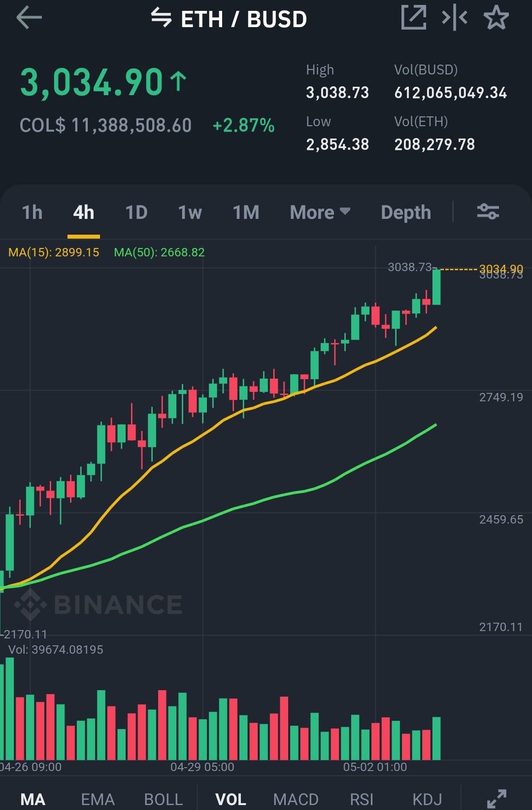Image resolution: width=532 pixels, height=810 pixels.
Task: Switch to the 1D timeframe tab
Action: tap(136, 212)
